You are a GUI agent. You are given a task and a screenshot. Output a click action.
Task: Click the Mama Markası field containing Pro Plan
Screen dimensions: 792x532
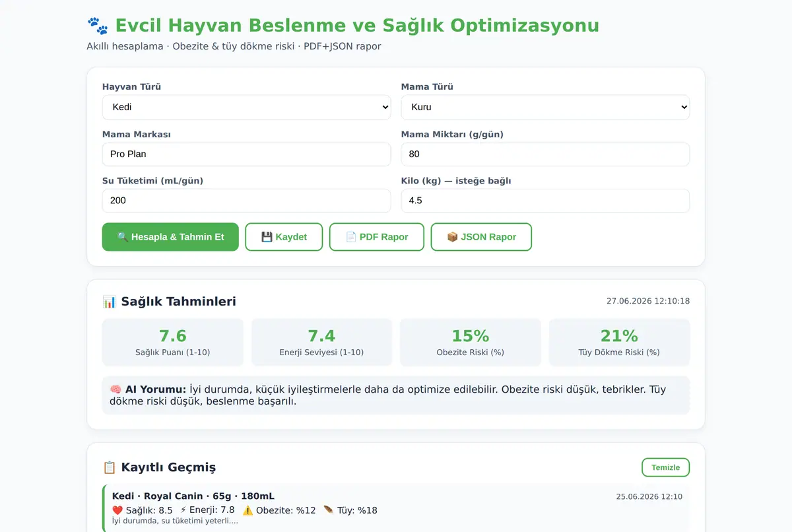[246, 154]
